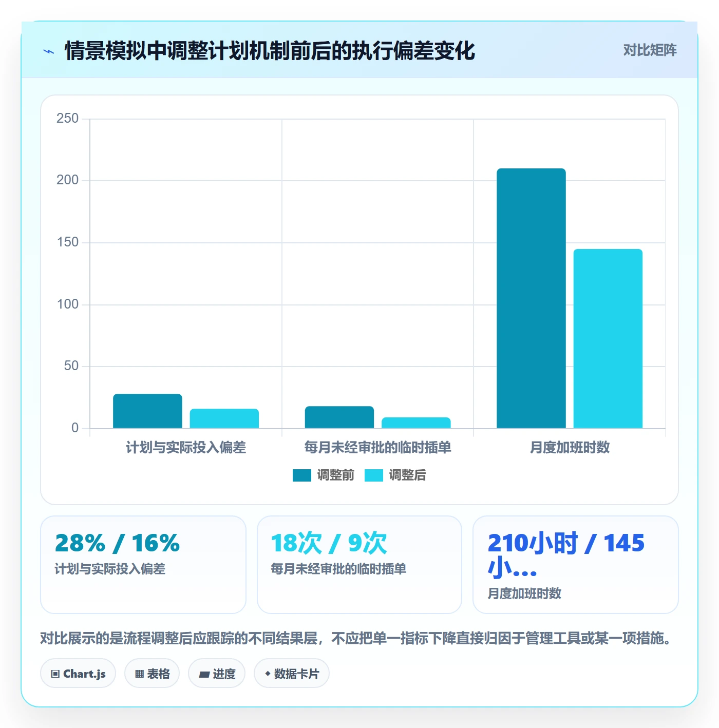Screen dimensions: 719x728
Task: Click the truncated 210小时 / 145小... stat value
Action: [566, 555]
